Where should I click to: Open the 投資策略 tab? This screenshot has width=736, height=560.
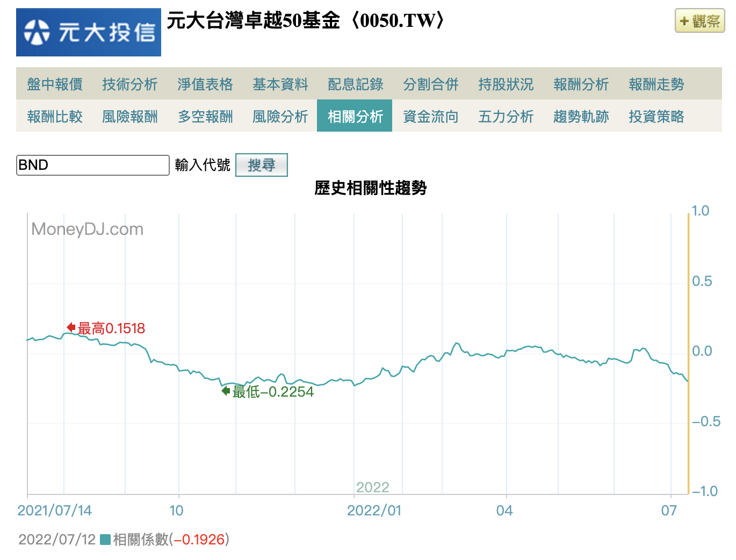[x=656, y=117]
